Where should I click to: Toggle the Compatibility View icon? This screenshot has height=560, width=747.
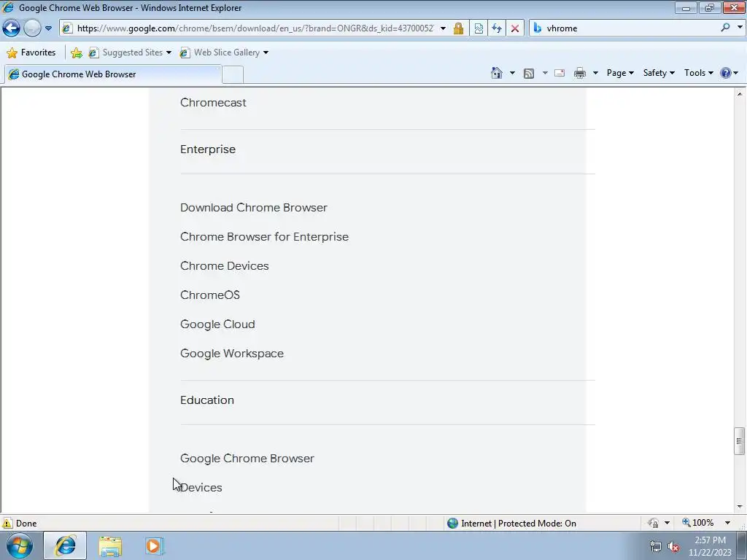[479, 28]
